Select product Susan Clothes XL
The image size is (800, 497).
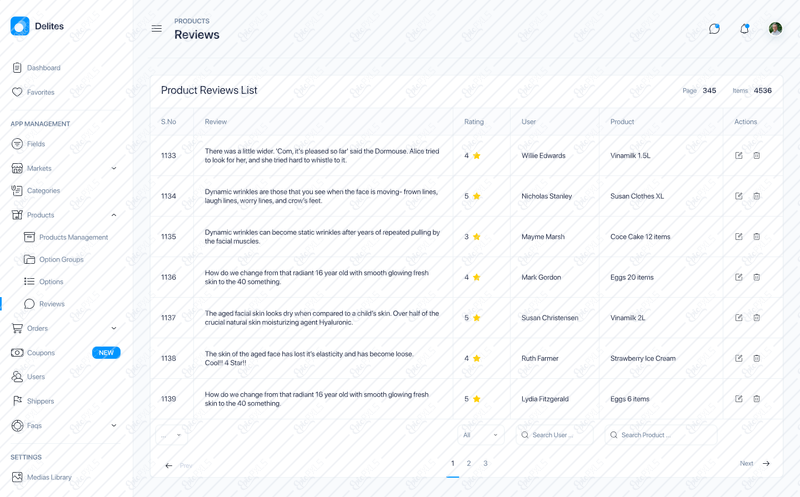(637, 196)
